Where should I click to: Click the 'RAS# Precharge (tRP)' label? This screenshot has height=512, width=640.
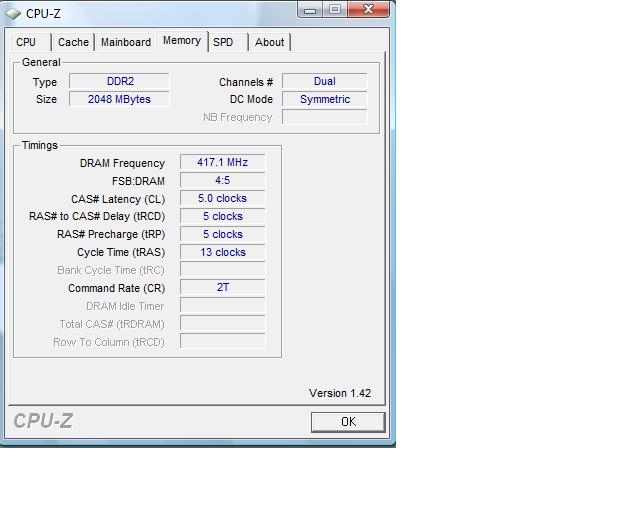click(x=111, y=234)
